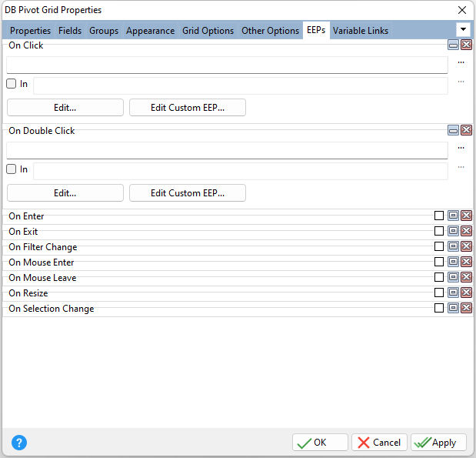Click Edit Custom EEP... under On Click

188,107
